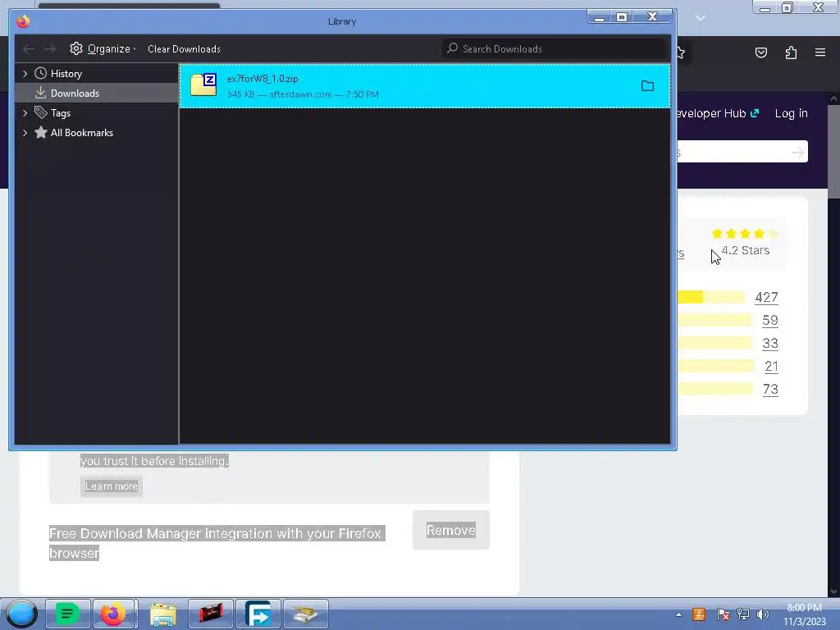840x630 pixels.
Task: Click the 4.2 Stars rating
Action: click(745, 250)
